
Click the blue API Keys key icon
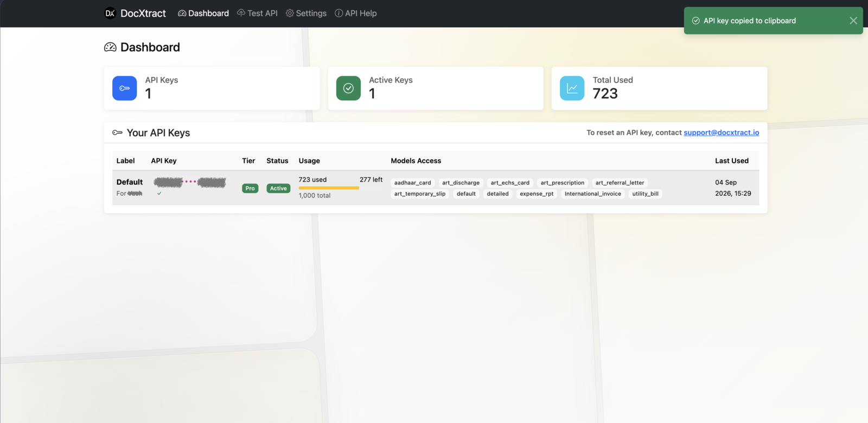pyautogui.click(x=125, y=88)
